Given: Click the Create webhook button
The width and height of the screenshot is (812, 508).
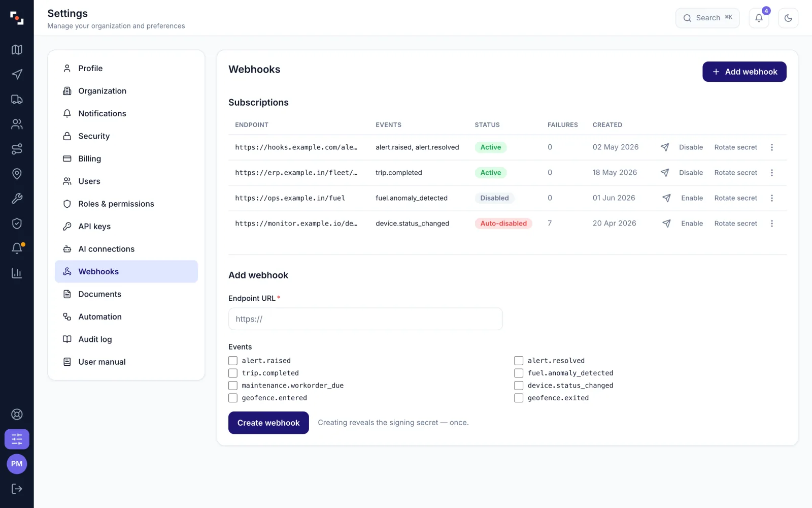Looking at the screenshot, I should click(268, 423).
